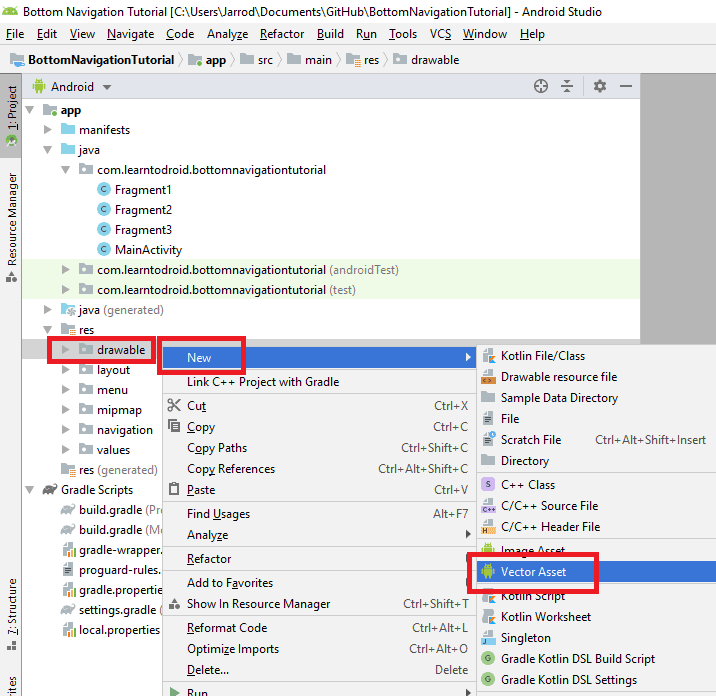Click the Paste clipboard icon
This screenshot has width=716, height=696.
click(174, 490)
